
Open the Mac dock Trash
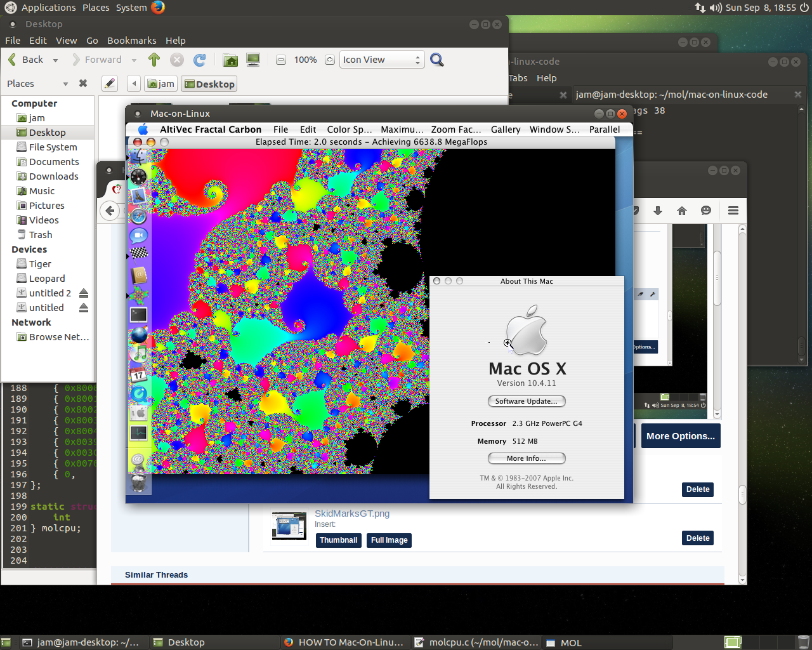pos(138,484)
